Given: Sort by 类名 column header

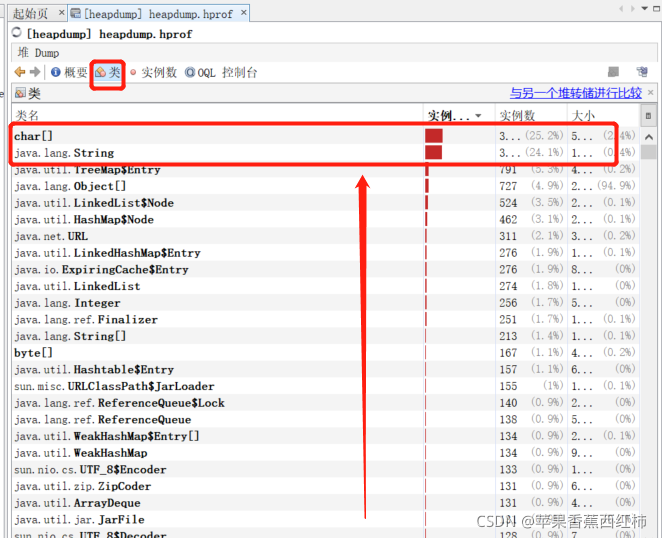Looking at the screenshot, I should pyautogui.click(x=217, y=115).
